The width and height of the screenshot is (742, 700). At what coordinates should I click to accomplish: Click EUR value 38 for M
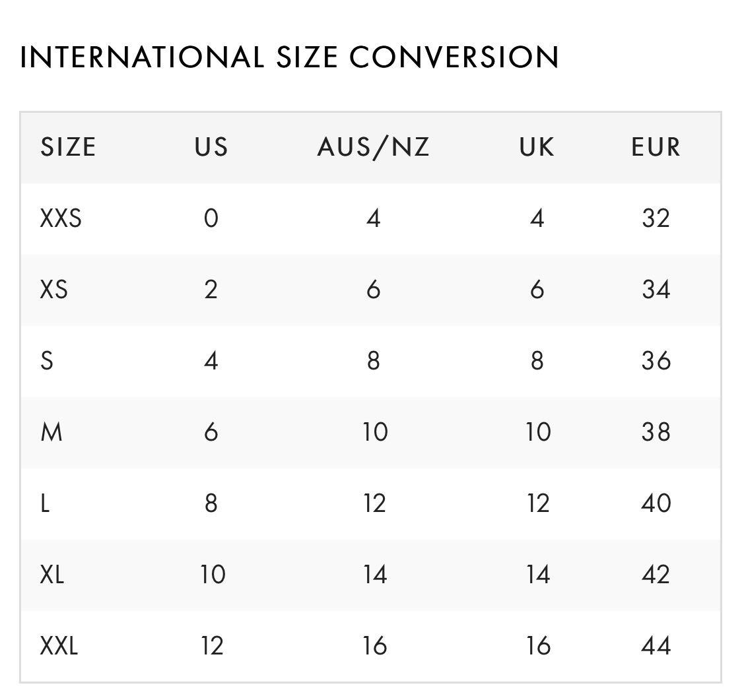click(656, 432)
